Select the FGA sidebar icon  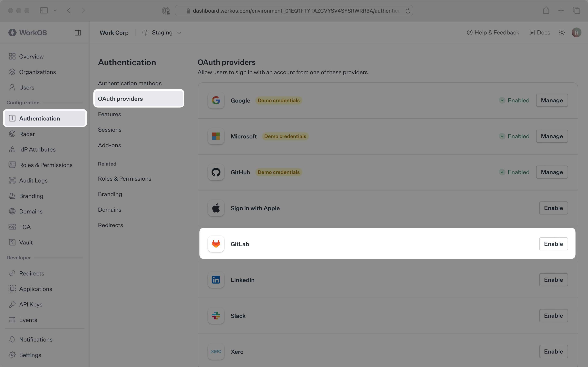[x=12, y=227]
